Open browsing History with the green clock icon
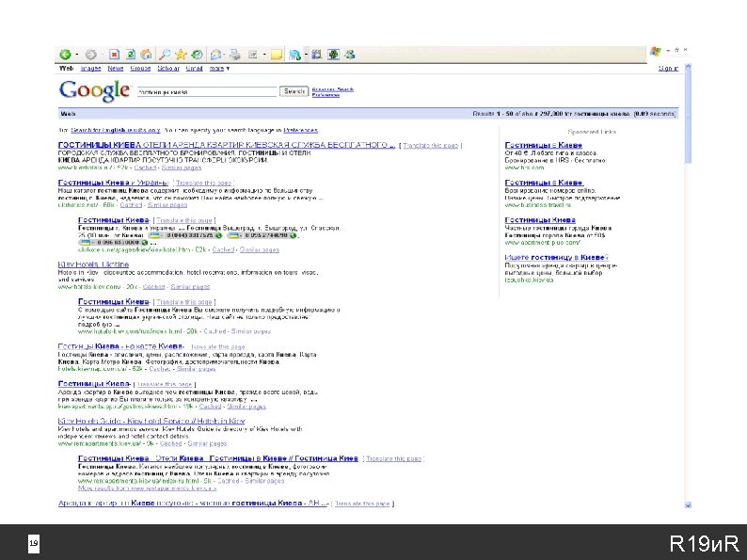Screen dimensions: 747x560 [197, 55]
